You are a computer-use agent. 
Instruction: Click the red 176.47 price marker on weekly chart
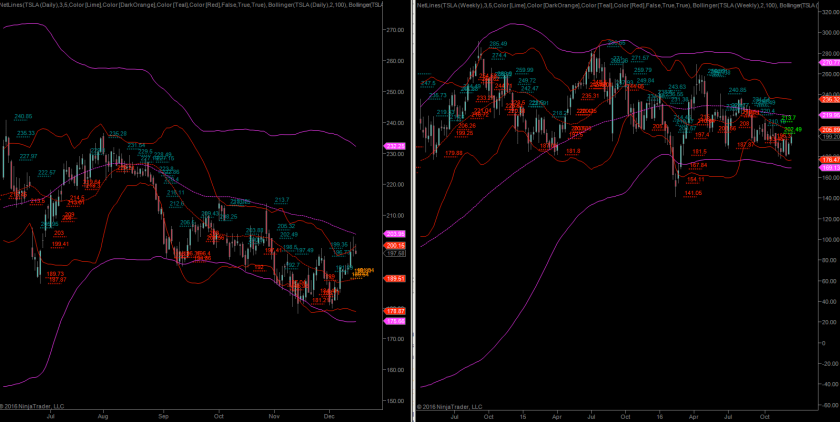830,160
